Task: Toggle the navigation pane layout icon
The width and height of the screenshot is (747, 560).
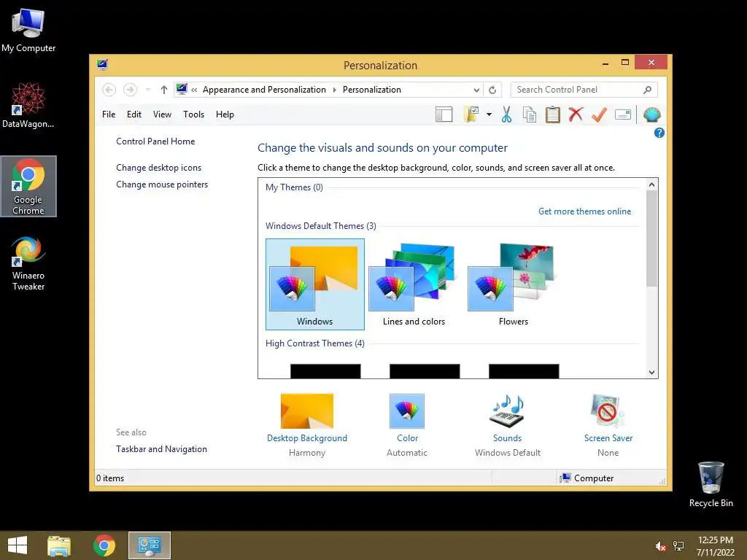Action: click(x=444, y=114)
